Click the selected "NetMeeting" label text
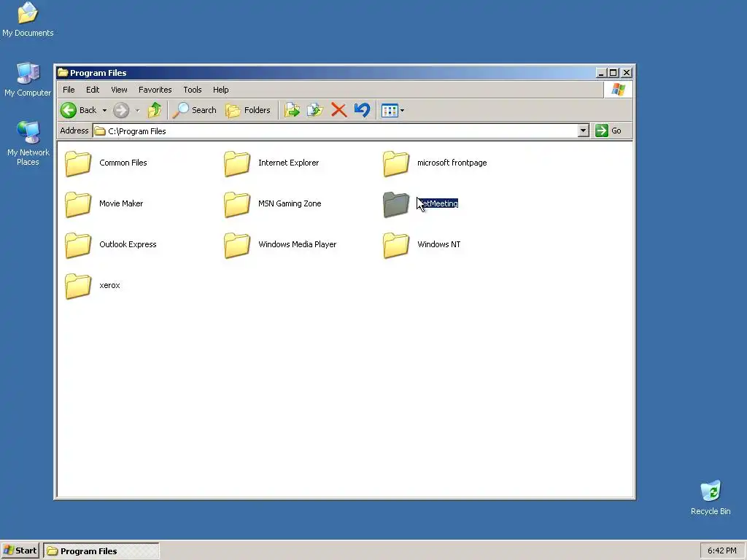The width and height of the screenshot is (747, 560). point(438,203)
